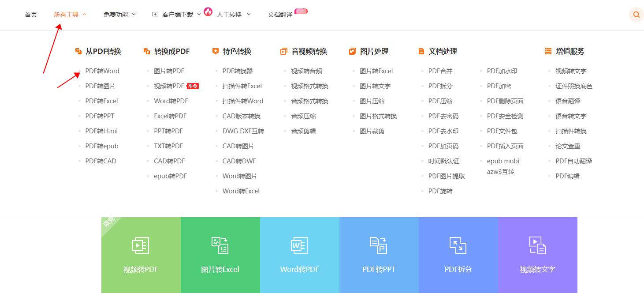Click the 视频转文字 tile icon

(x=537, y=245)
